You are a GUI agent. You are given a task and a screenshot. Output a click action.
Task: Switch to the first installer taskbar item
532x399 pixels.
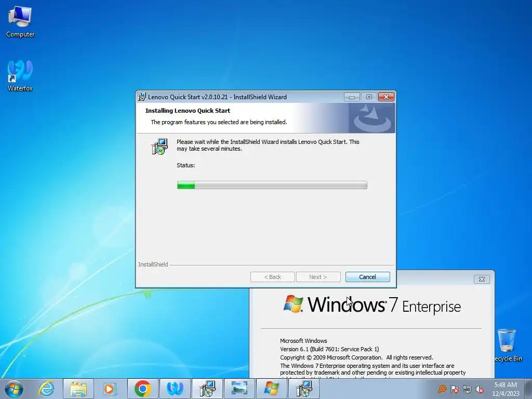207,389
